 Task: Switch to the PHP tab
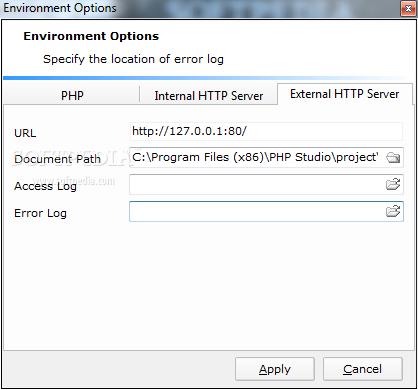[72, 96]
